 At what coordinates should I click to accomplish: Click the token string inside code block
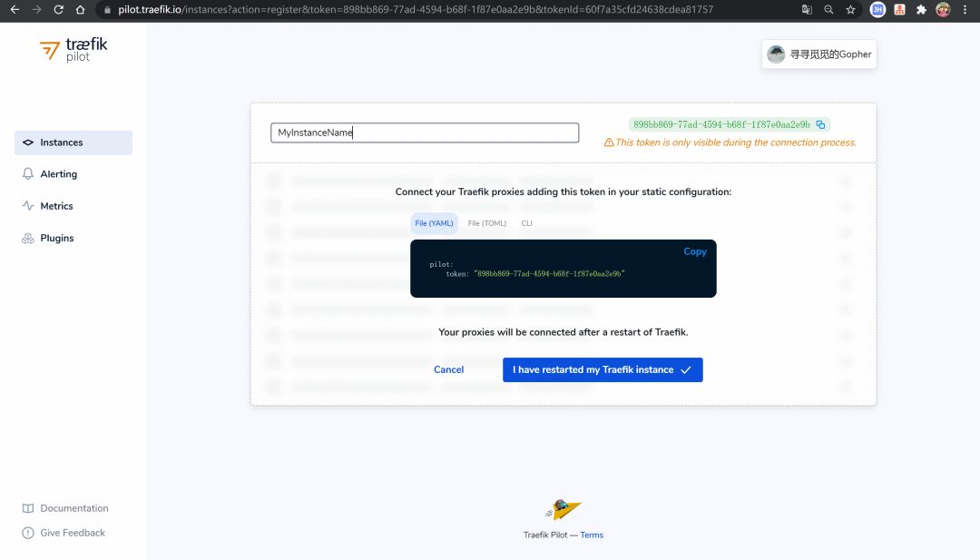(x=549, y=274)
